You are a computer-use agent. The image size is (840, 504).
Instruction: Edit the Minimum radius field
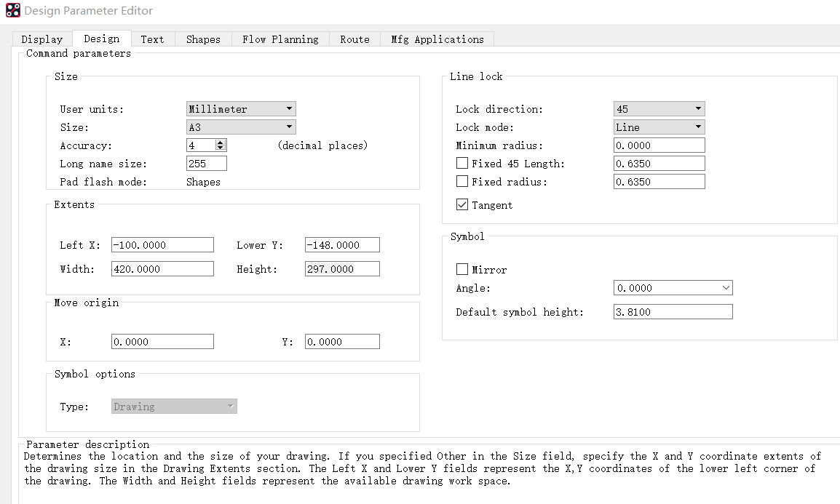(x=659, y=145)
